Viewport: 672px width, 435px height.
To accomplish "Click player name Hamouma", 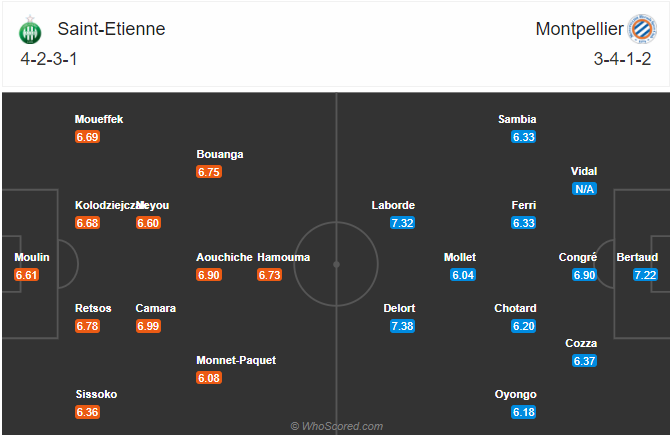I will coord(283,257).
